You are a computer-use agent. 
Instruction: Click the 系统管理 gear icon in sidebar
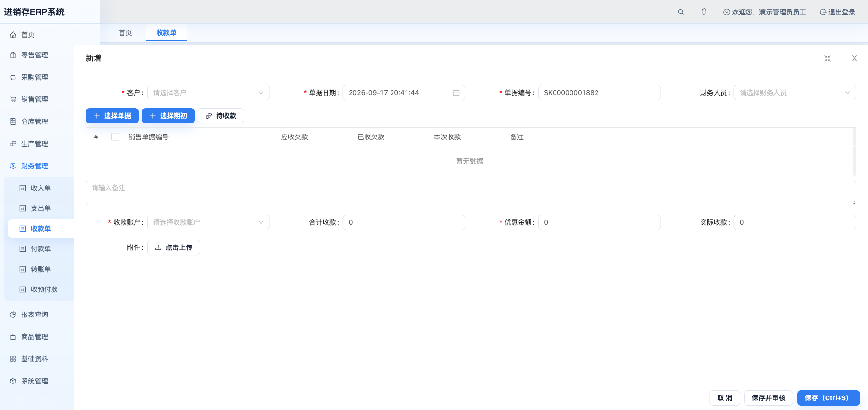[x=13, y=381]
